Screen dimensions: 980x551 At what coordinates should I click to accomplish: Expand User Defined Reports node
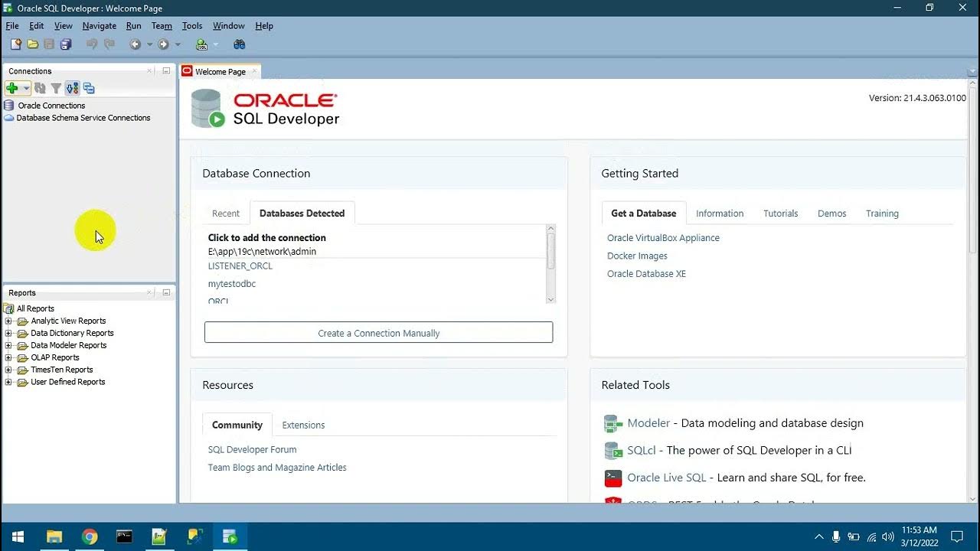(x=8, y=382)
